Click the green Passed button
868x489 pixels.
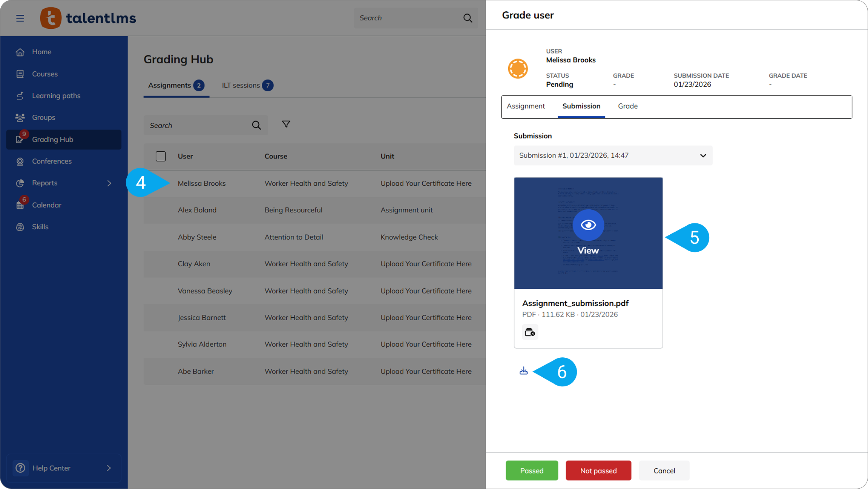[x=531, y=471]
